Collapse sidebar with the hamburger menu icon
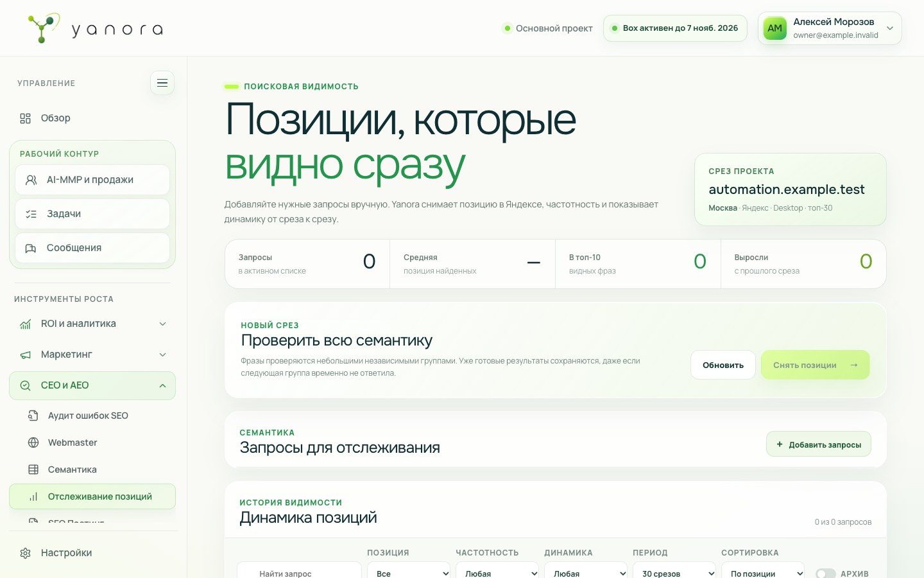Viewport: 924px width, 578px height. coord(162,83)
